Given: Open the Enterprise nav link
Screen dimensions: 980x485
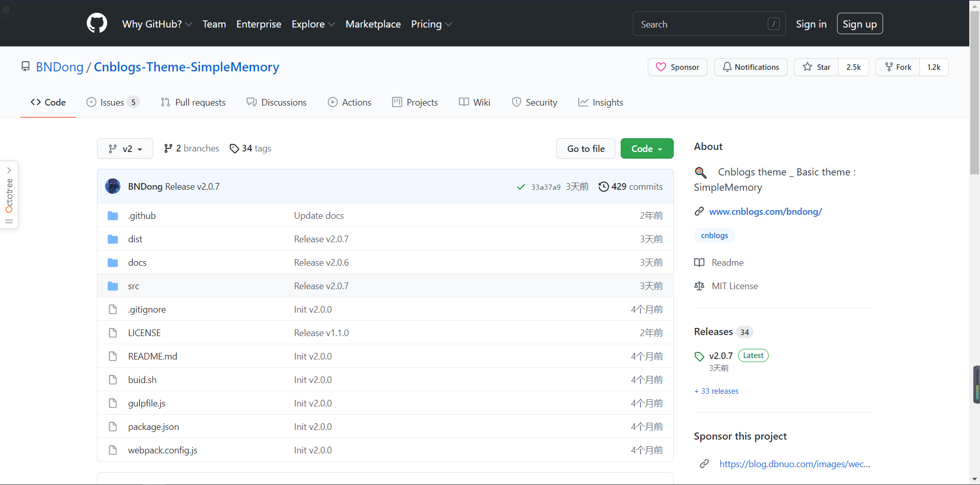Looking at the screenshot, I should click(x=259, y=24).
